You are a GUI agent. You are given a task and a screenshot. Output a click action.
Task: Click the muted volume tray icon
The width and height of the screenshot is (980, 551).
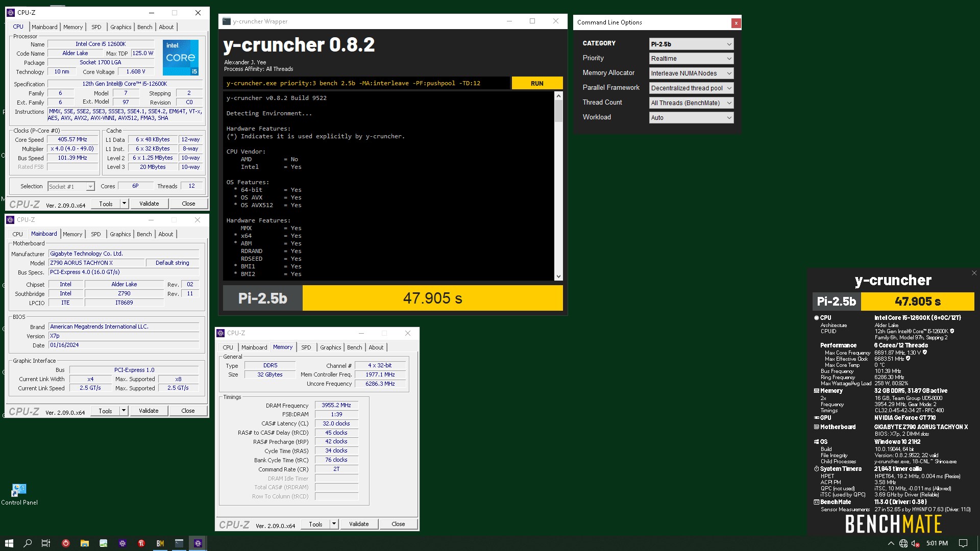916,543
